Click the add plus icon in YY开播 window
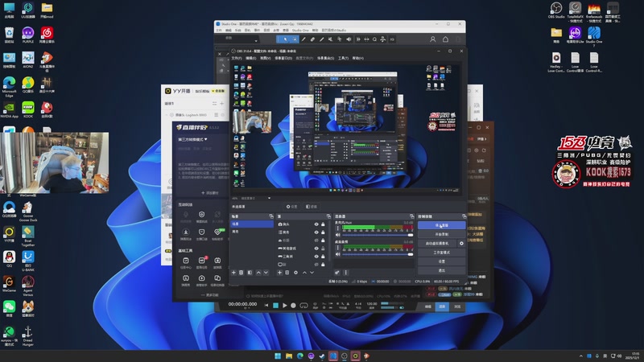The image size is (644, 362). point(222,104)
